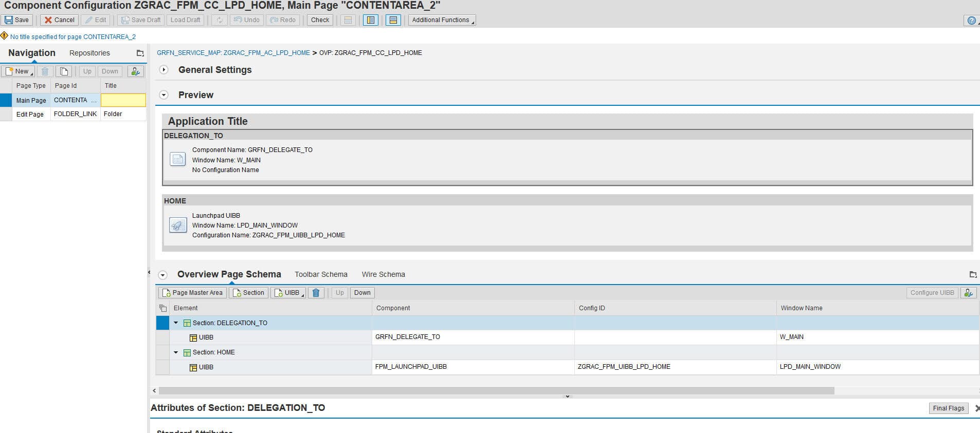This screenshot has width=980, height=433.
Task: Switch to the Toolbar Schema tab
Action: click(x=321, y=274)
